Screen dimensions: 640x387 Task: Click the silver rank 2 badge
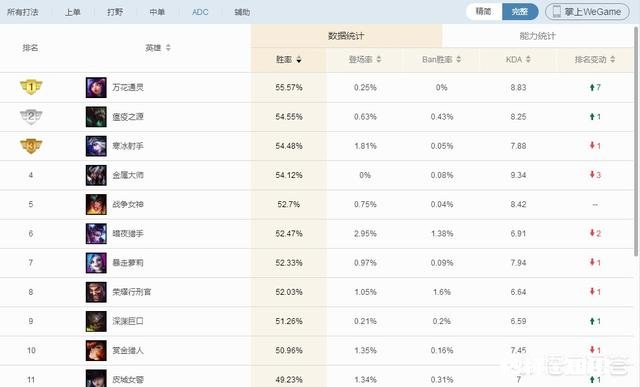(x=31, y=116)
